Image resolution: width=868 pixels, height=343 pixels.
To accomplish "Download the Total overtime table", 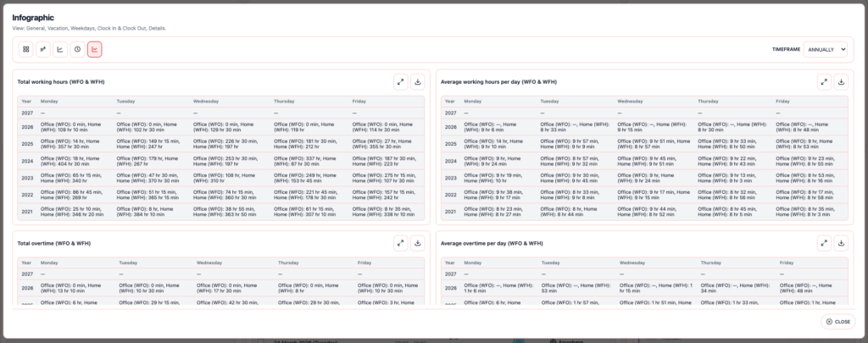I will coord(417,243).
